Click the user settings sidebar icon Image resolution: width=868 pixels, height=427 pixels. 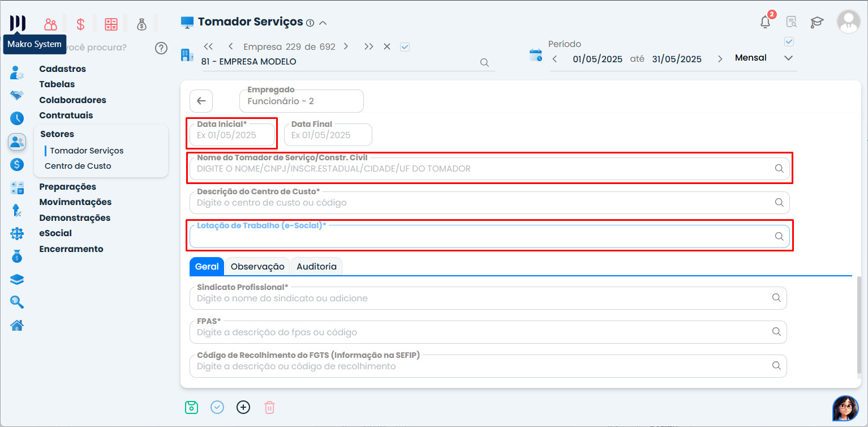tap(17, 72)
